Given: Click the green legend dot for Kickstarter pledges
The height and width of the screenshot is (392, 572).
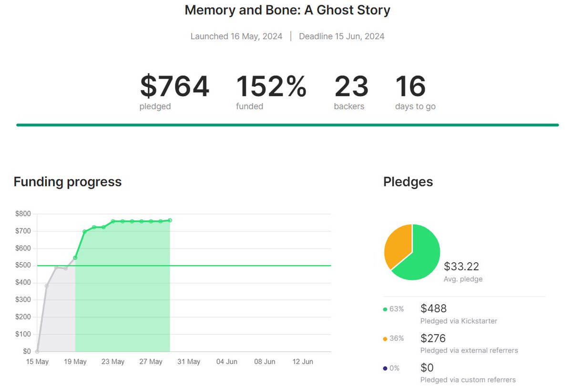Looking at the screenshot, I should tap(385, 309).
